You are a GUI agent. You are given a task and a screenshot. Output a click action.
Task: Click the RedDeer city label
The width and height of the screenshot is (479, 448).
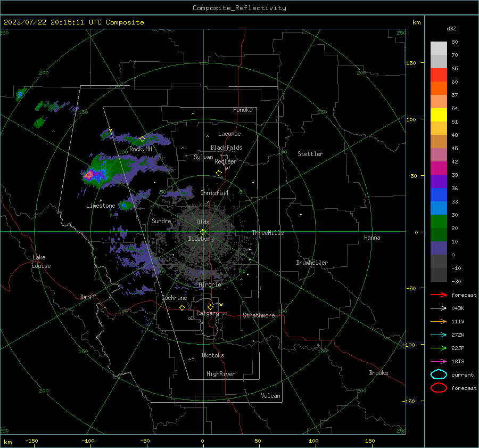226,161
